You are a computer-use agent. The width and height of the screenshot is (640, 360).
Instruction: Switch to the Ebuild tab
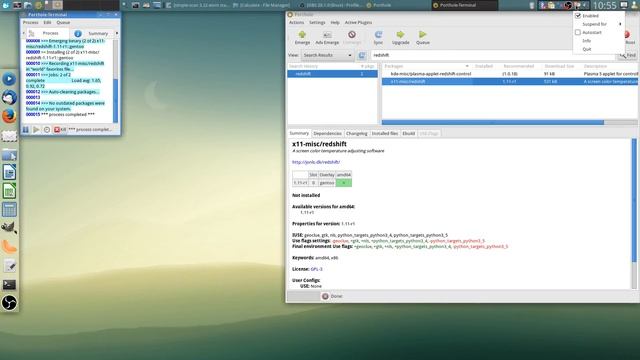tap(409, 133)
